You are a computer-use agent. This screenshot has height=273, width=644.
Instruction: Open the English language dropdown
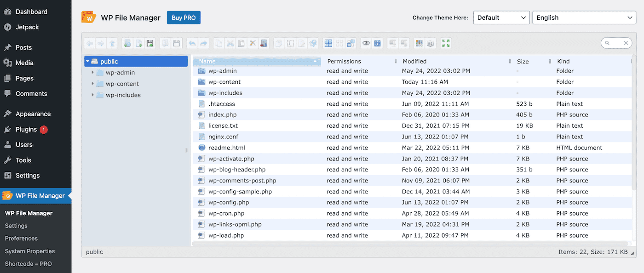point(584,17)
